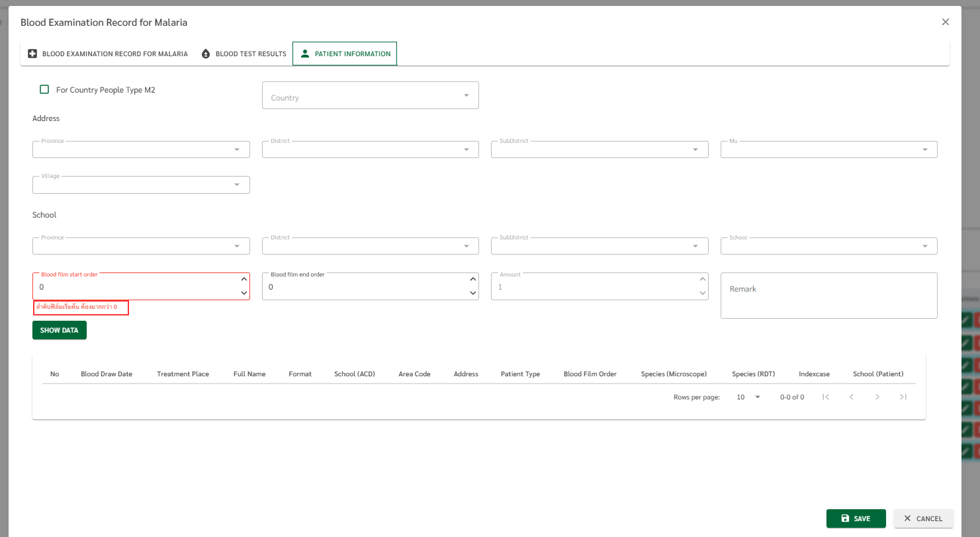Open the Village dropdown
The height and width of the screenshot is (537, 980).
pos(141,185)
